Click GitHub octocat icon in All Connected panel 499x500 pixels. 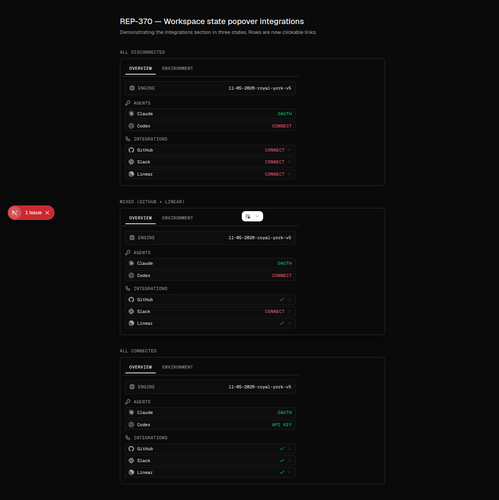pyautogui.click(x=131, y=449)
